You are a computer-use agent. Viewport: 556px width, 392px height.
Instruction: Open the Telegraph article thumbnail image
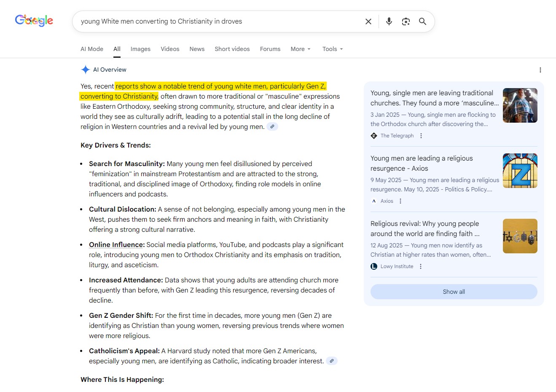(x=520, y=105)
